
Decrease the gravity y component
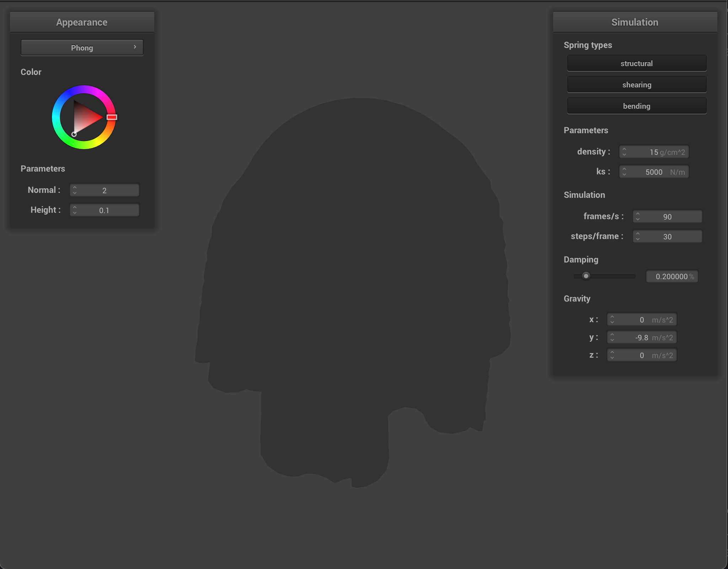tap(612, 340)
